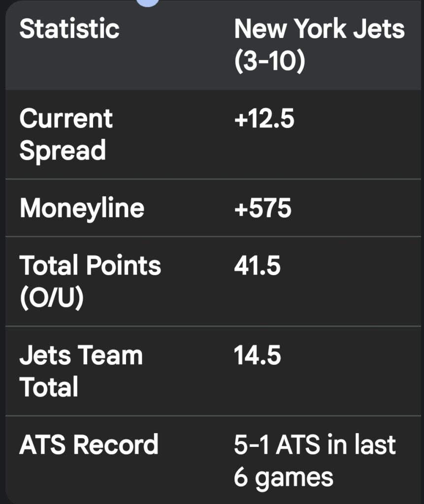Click the word Spread under Current
424x504 pixels.
click(63, 150)
